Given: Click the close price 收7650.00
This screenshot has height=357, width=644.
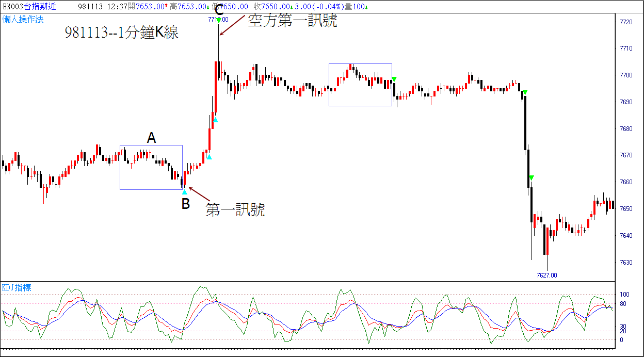Looking at the screenshot, I should point(272,7).
